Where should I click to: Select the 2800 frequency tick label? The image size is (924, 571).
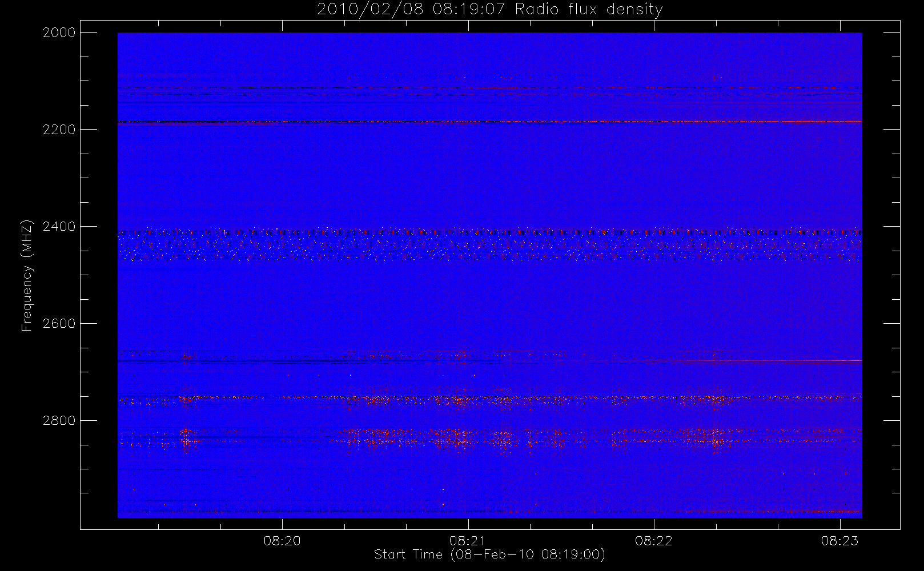point(59,421)
